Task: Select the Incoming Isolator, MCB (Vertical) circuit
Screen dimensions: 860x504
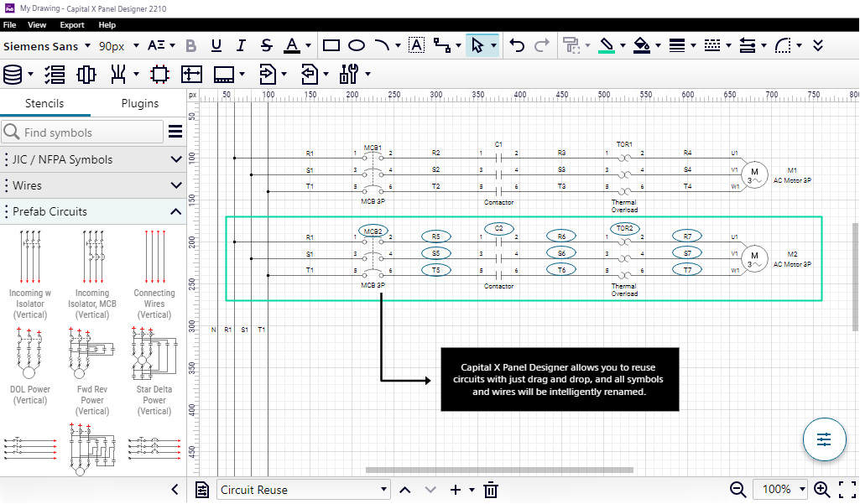Action: click(x=92, y=274)
